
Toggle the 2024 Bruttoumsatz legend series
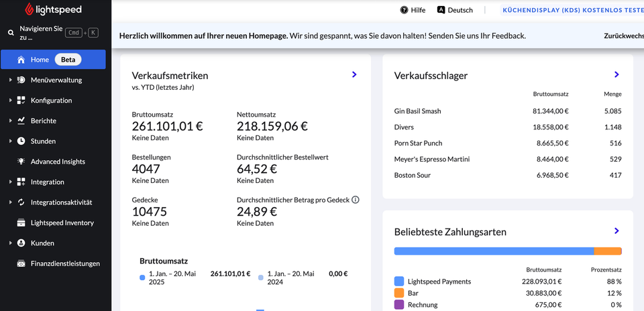click(x=261, y=277)
